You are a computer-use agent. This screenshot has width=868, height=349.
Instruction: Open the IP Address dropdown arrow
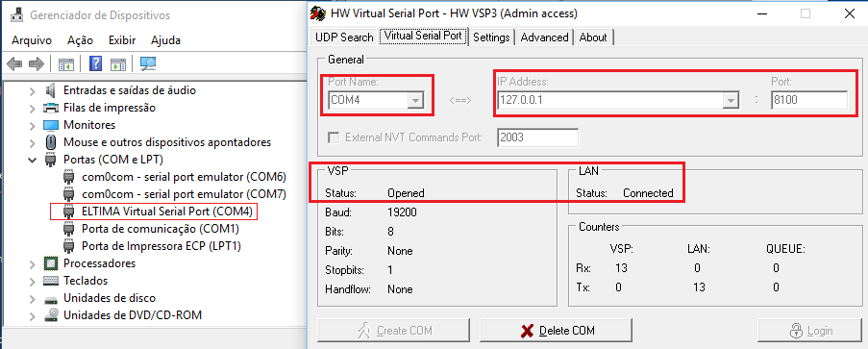coord(732,100)
